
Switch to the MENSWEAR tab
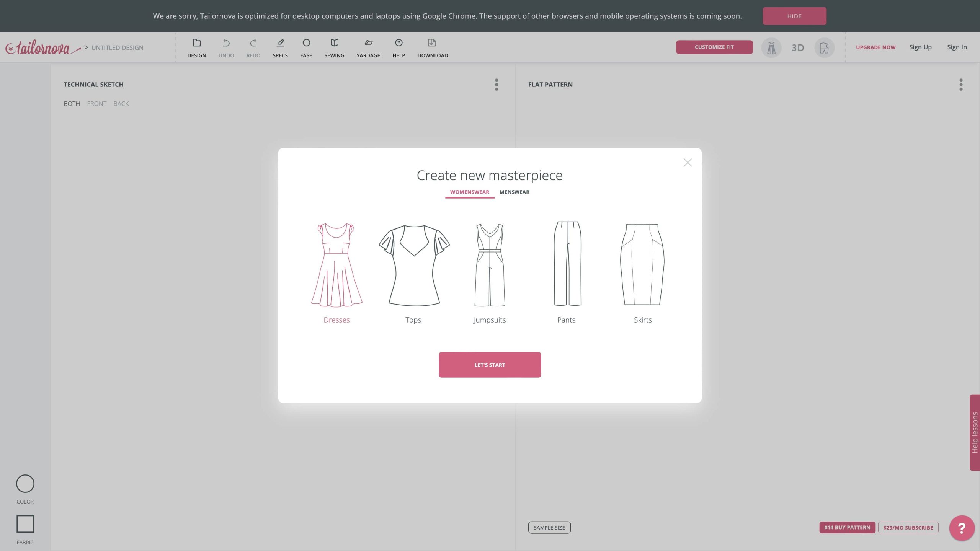(x=514, y=192)
